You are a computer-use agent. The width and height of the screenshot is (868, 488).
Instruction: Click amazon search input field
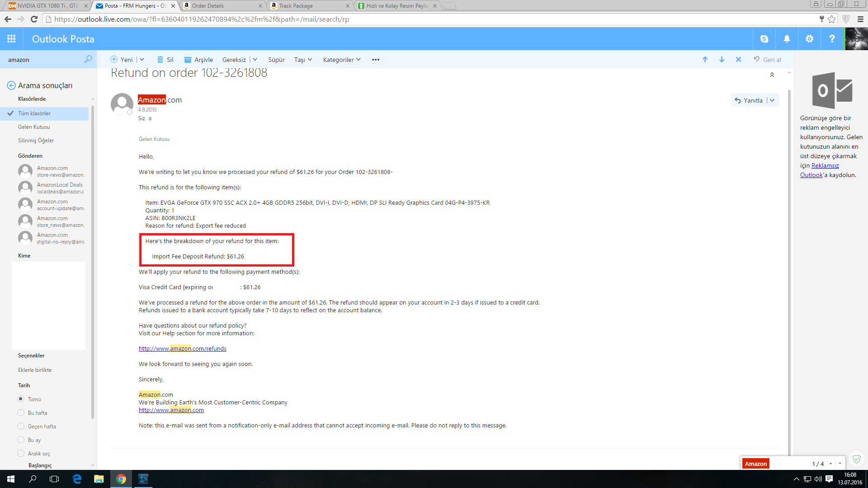click(x=44, y=60)
